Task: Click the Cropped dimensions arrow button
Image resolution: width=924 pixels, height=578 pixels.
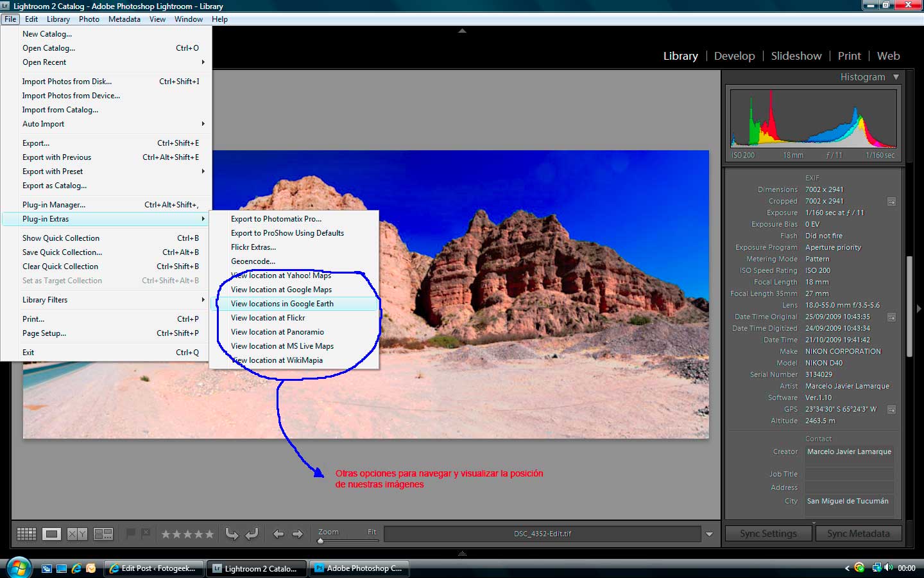Action: click(x=891, y=202)
